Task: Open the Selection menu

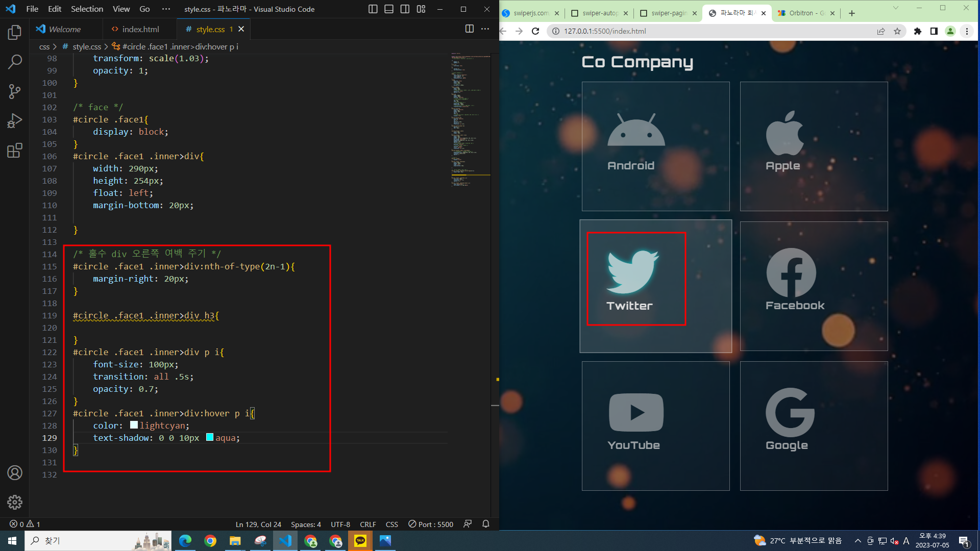Action: [x=87, y=9]
